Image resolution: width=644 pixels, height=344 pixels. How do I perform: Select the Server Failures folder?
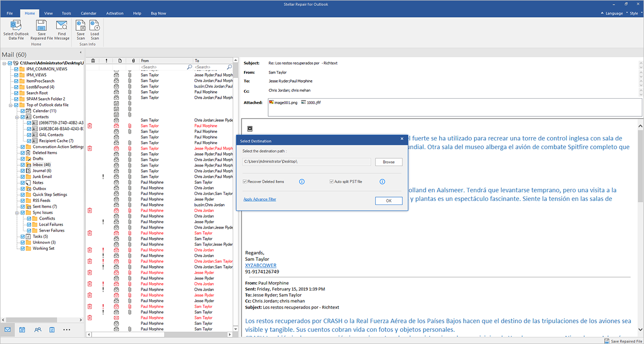coord(52,230)
